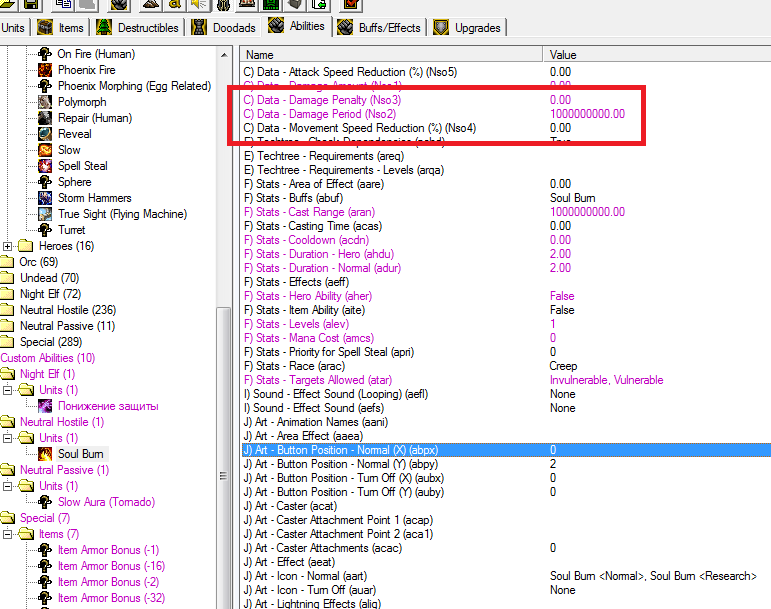771x609 pixels.
Task: Expand the Heroes (16) folder
Action: click(x=7, y=246)
